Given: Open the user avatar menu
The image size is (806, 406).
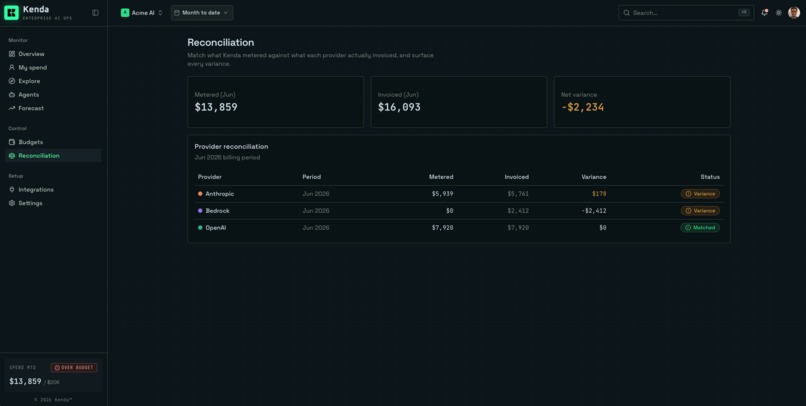Looking at the screenshot, I should [x=794, y=13].
